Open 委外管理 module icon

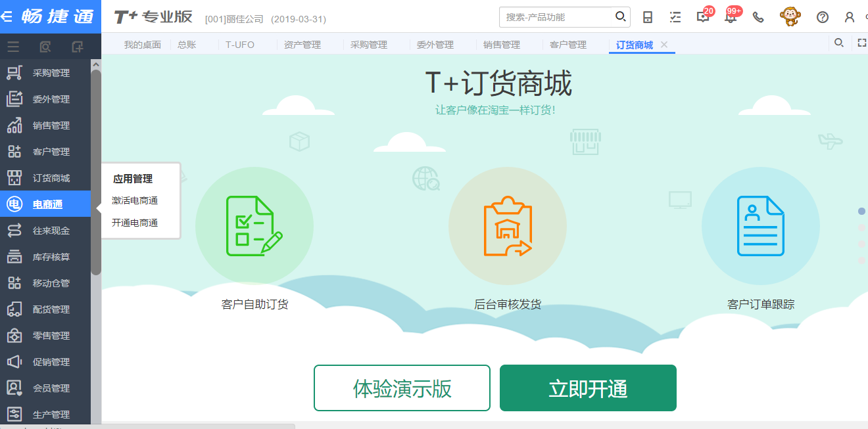pos(14,99)
